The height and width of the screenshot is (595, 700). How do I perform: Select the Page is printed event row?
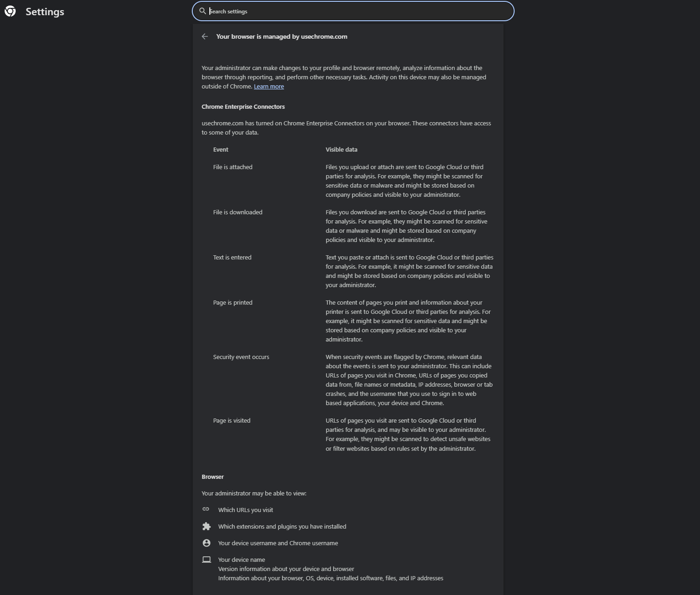233,303
